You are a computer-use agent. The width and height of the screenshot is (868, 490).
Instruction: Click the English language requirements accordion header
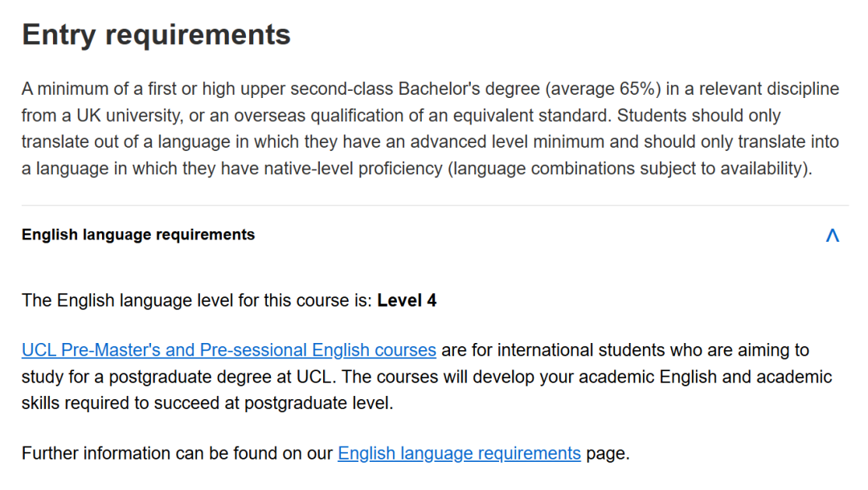(138, 235)
